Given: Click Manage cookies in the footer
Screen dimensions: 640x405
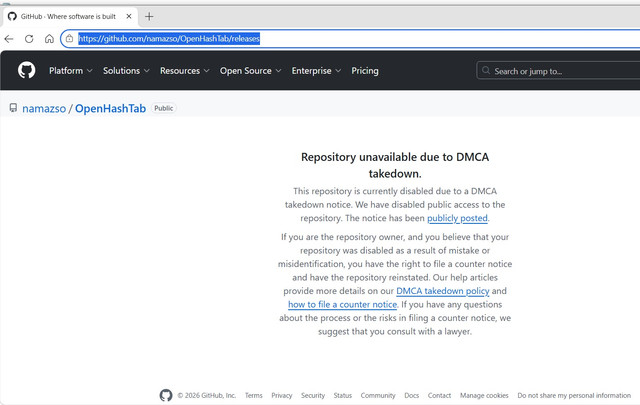Looking at the screenshot, I should pos(484,395).
